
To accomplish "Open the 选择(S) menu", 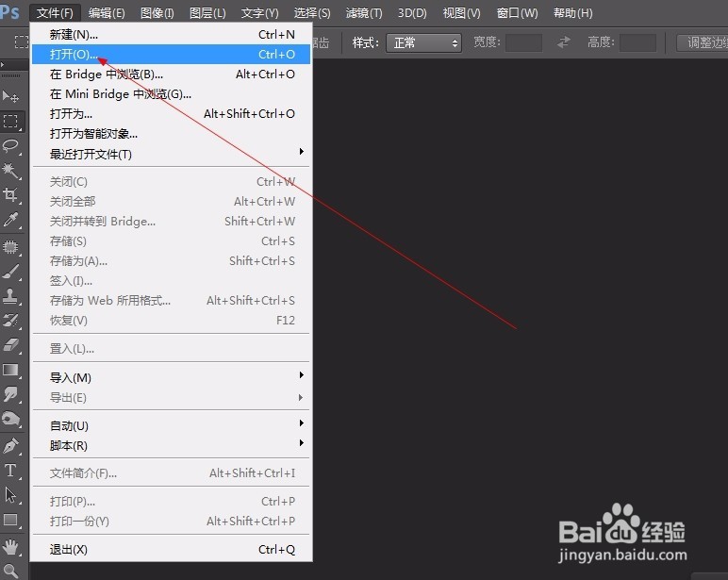I will [x=312, y=13].
